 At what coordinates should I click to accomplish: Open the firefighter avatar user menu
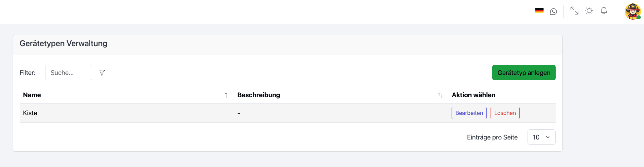(633, 11)
